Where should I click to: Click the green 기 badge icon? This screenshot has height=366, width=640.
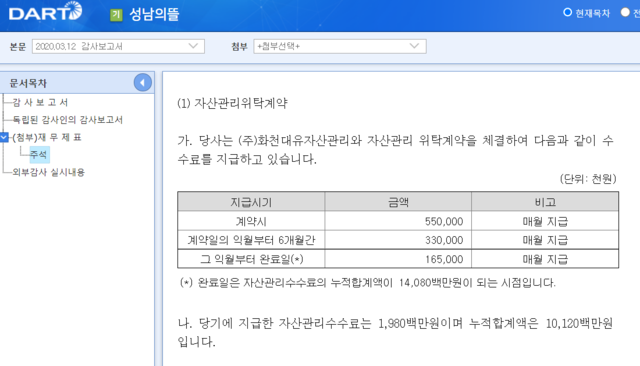pos(116,15)
